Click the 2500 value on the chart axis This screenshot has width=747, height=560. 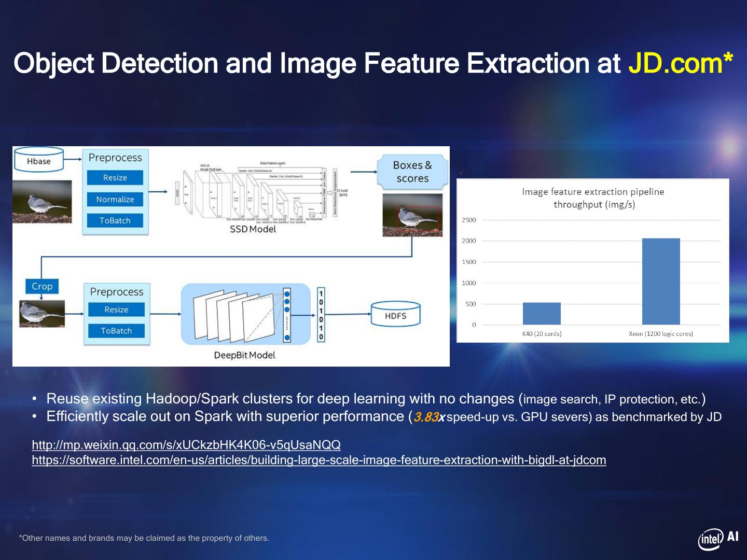point(469,220)
